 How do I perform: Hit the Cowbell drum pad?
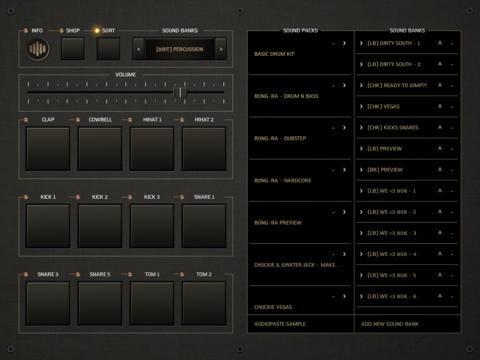click(x=100, y=149)
